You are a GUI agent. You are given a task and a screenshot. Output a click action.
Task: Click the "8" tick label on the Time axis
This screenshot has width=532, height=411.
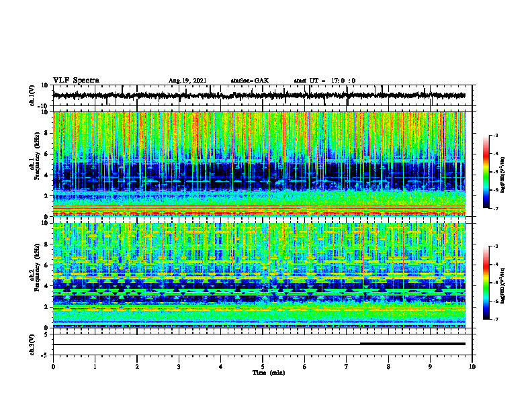point(388,367)
